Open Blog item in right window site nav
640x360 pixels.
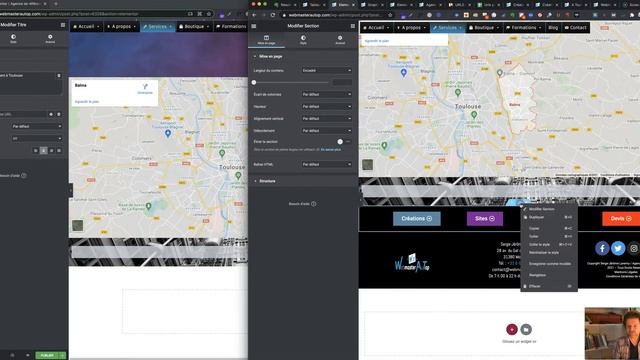coord(553,28)
